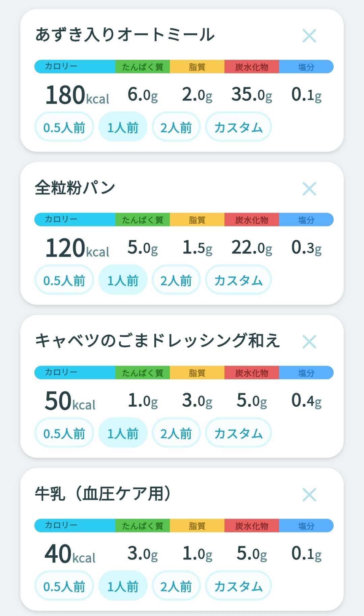Remove the 全粒粉パン entry
Image resolution: width=364 pixels, height=616 pixels.
[309, 189]
